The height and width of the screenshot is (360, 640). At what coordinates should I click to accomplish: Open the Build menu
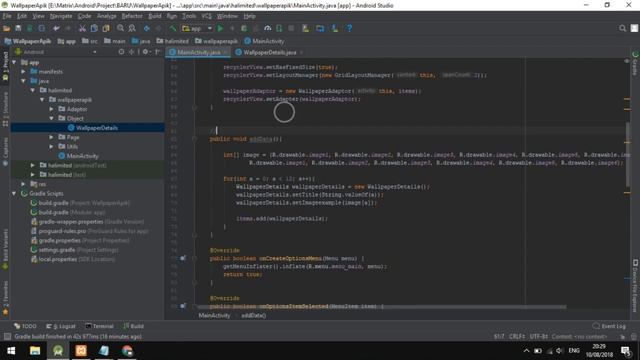click(155, 16)
